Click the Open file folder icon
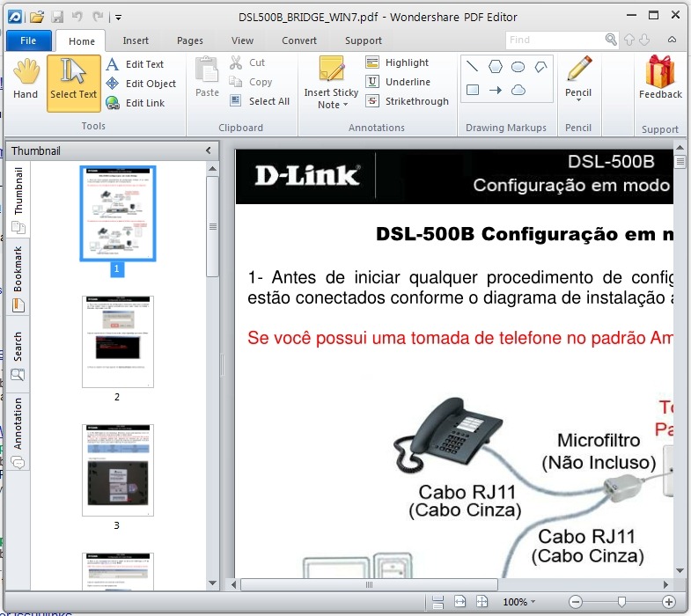The image size is (691, 616). point(37,18)
